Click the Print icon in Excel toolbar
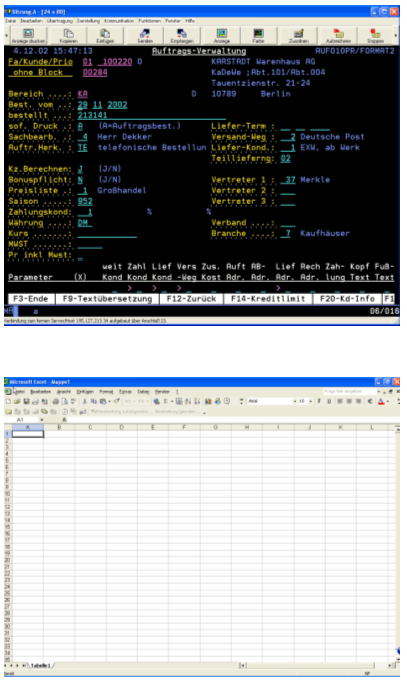Image resolution: width=407 pixels, height=684 pixels. (x=55, y=401)
